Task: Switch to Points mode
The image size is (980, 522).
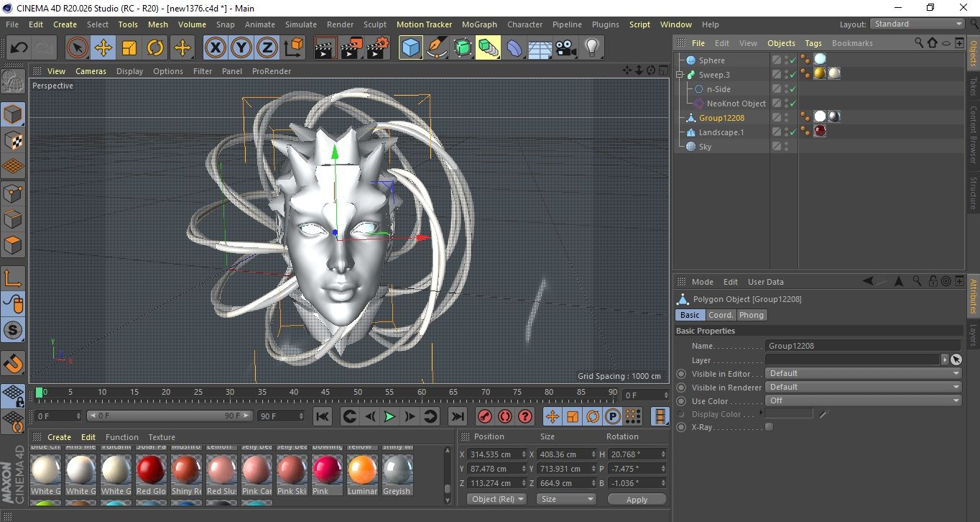Action: 13,193
